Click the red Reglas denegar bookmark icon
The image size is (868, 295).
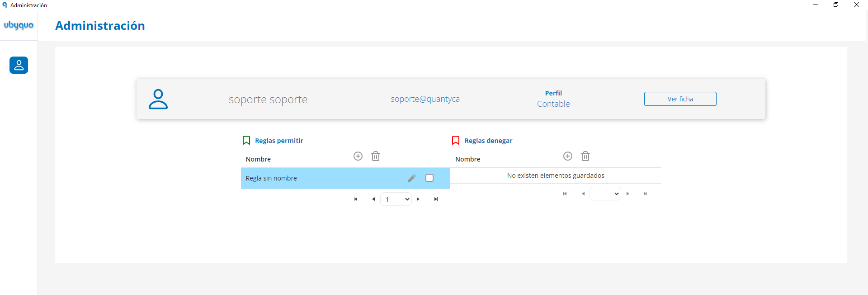click(456, 140)
